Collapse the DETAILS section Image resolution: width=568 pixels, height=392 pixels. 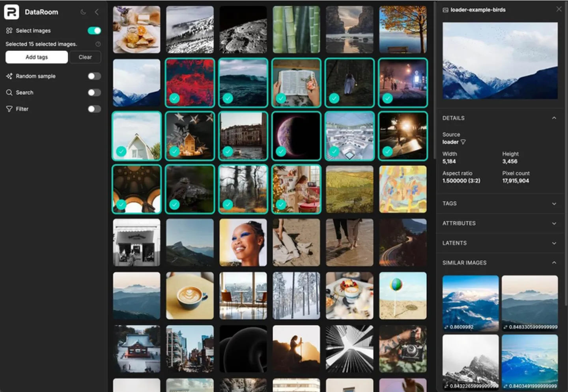tap(554, 118)
